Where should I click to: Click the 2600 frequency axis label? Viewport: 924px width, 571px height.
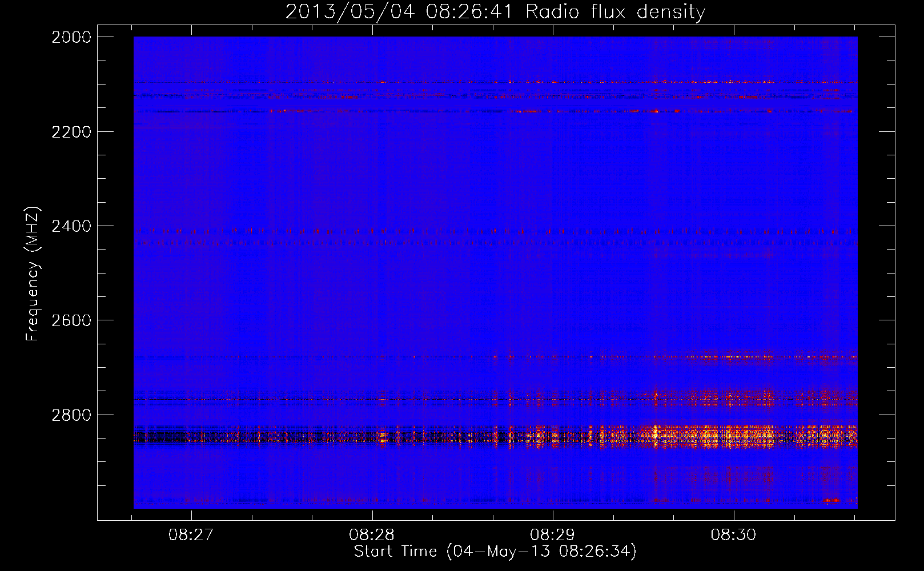click(x=71, y=320)
